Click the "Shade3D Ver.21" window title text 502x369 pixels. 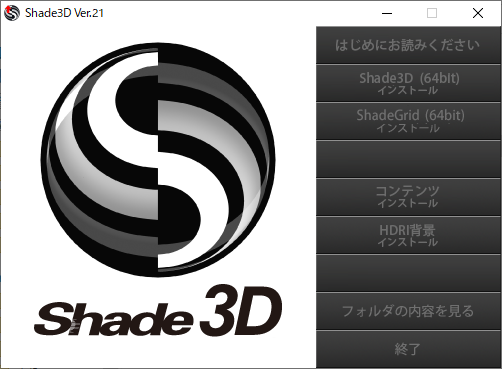point(64,13)
